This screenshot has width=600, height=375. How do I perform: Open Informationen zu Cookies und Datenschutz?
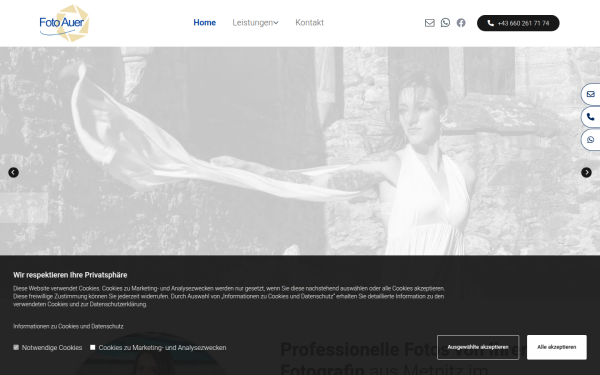[x=68, y=326]
